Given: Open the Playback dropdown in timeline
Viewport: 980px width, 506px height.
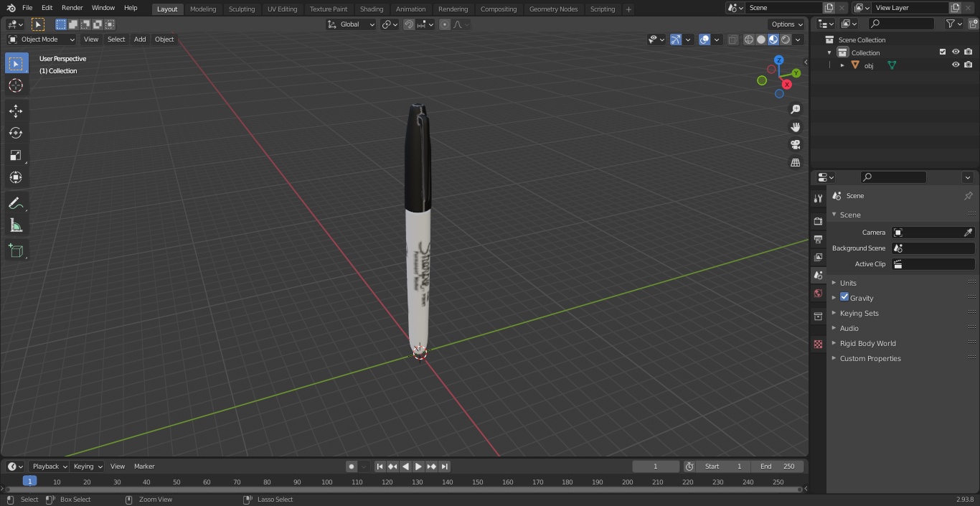Looking at the screenshot, I should (49, 467).
